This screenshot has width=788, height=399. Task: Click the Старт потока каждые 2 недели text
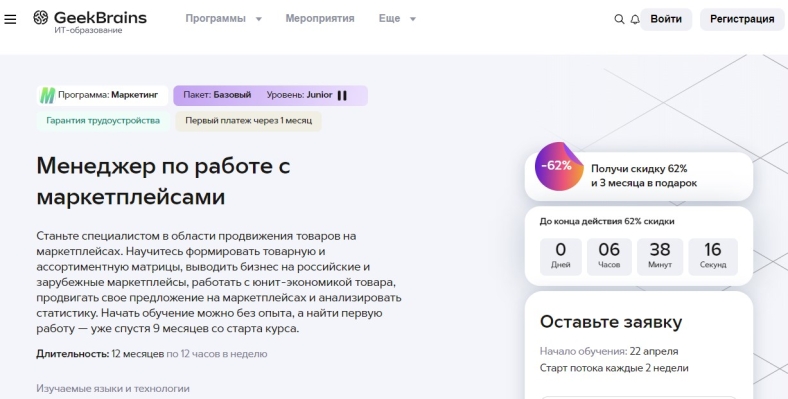click(614, 368)
